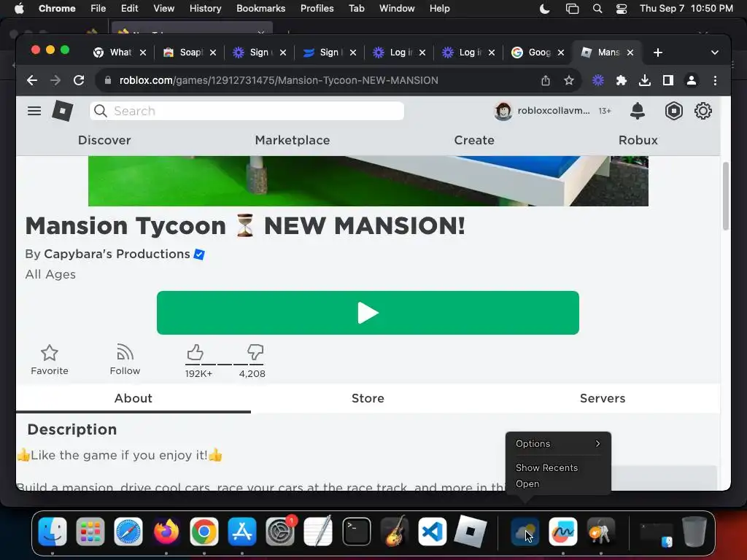Open Launchpad from the Dock
This screenshot has width=747, height=560.
coord(90,532)
